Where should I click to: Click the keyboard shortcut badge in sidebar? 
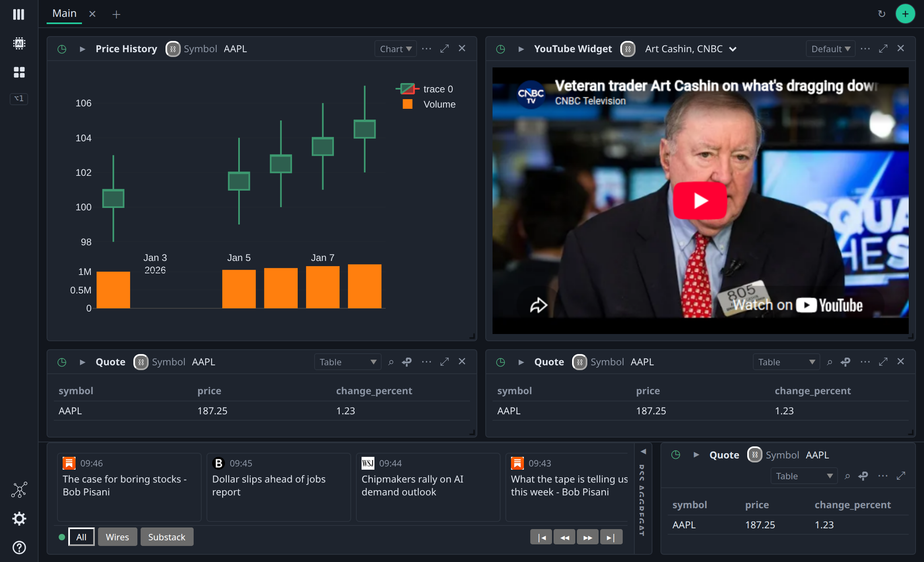(x=19, y=99)
